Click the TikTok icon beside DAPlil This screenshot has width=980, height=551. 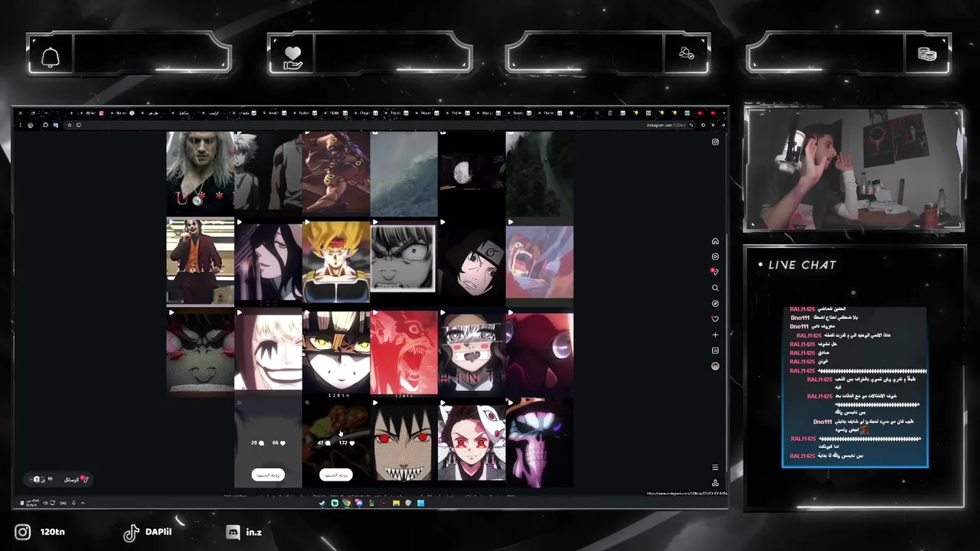pyautogui.click(x=131, y=533)
